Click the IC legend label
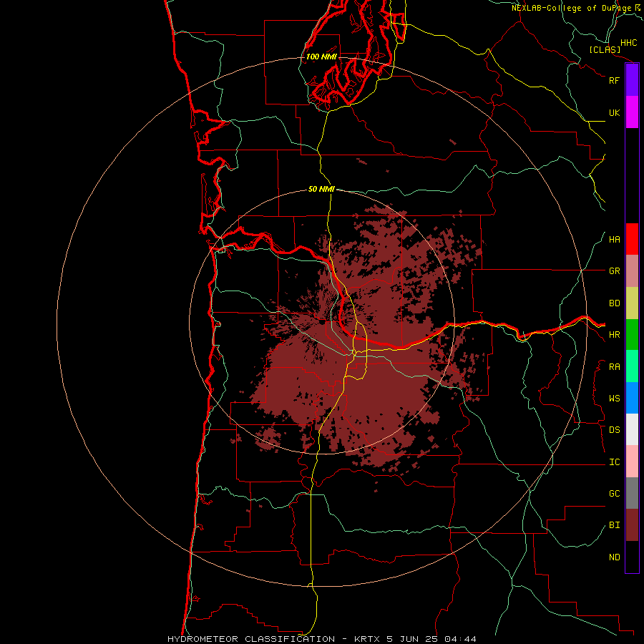Image resolution: width=644 pixels, height=644 pixels. click(x=614, y=462)
